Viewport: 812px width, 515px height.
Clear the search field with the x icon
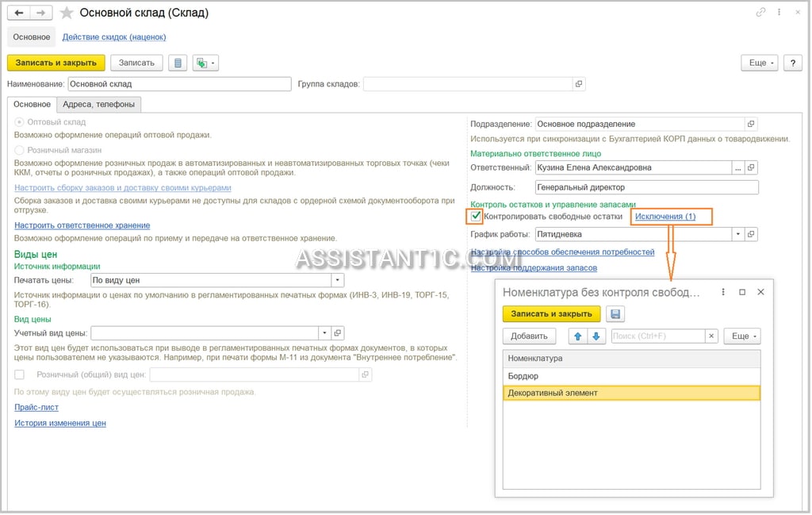[711, 336]
